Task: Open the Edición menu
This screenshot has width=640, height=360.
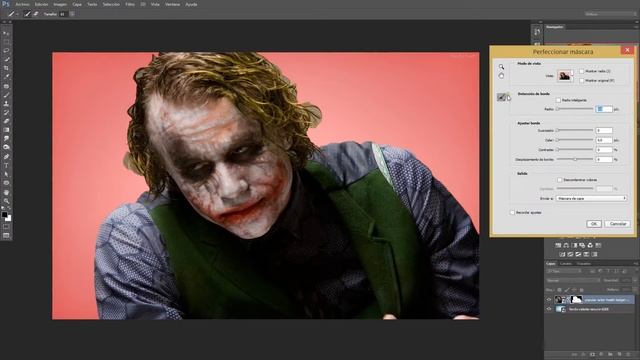Action: coord(41,4)
